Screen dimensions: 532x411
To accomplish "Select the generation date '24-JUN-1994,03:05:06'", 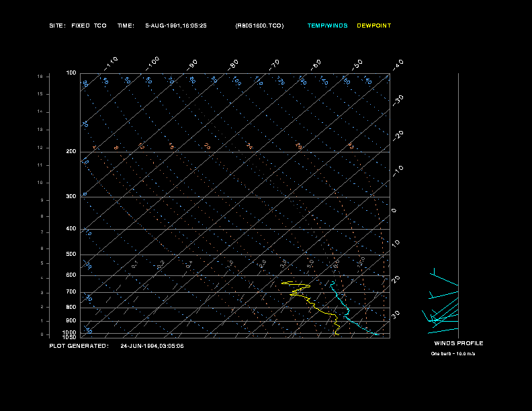I will click(152, 346).
